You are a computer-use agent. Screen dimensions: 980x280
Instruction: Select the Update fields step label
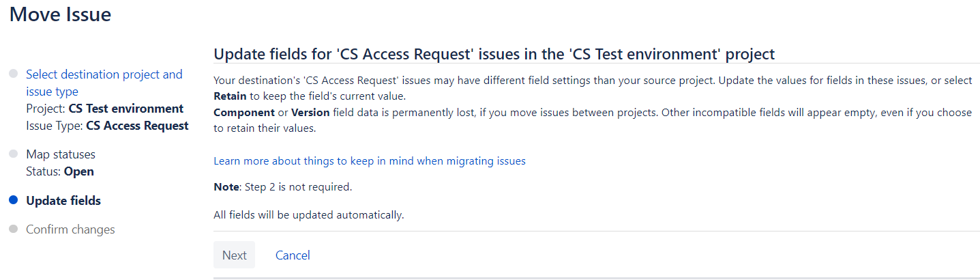click(x=63, y=201)
